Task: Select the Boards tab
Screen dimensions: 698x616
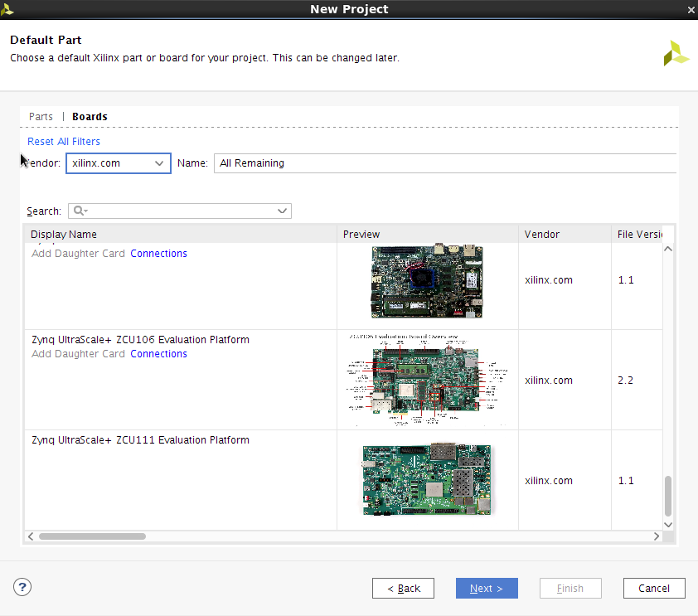Action: 90,117
